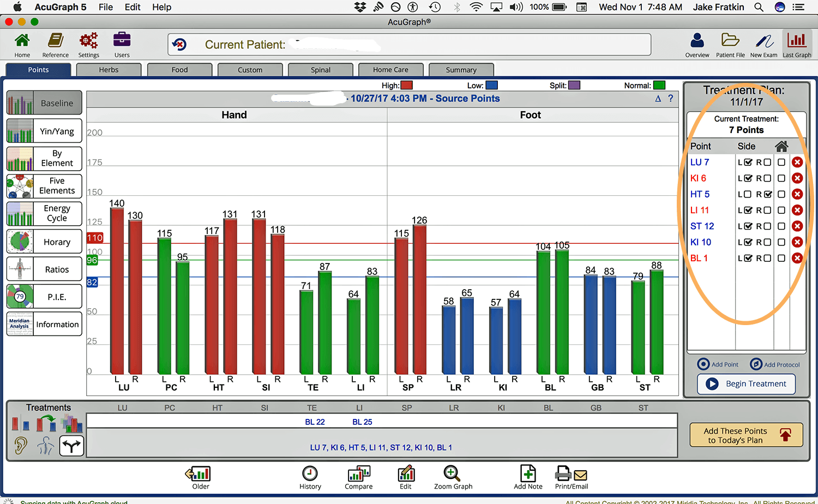Click the delta triangle in the graph header
This screenshot has height=504, width=818.
pos(658,99)
